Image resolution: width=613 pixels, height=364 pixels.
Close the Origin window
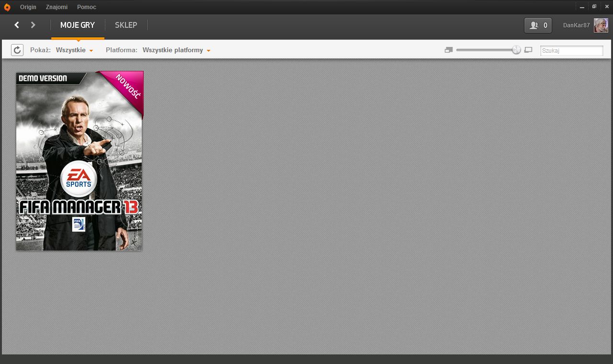tap(606, 7)
